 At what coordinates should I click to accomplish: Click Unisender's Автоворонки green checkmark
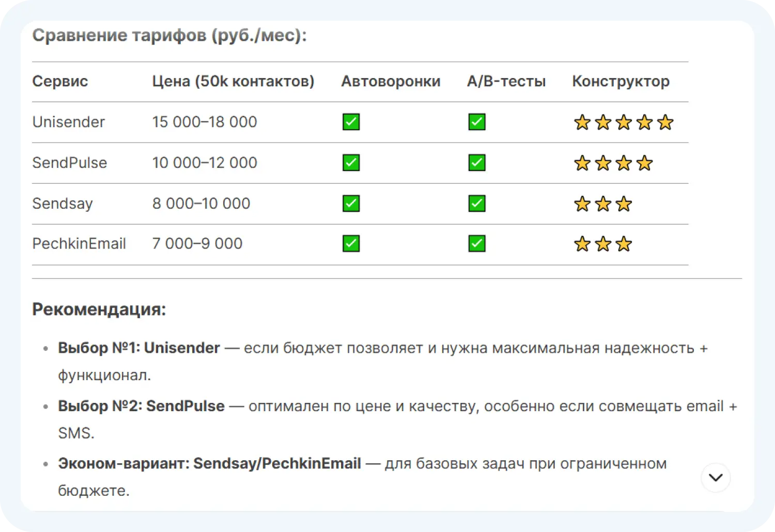click(x=351, y=122)
